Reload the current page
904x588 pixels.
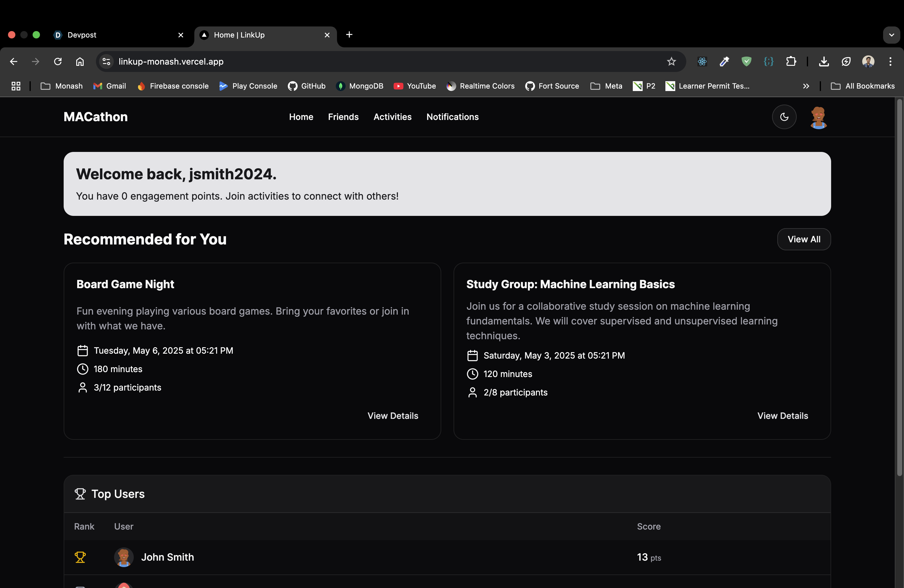(x=58, y=62)
